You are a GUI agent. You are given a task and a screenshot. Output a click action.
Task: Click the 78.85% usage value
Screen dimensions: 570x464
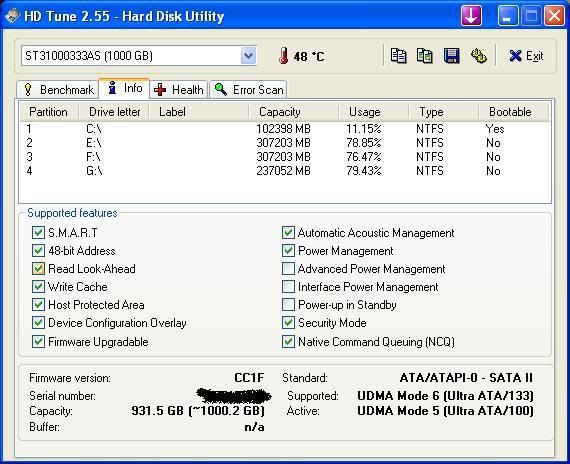tap(364, 143)
